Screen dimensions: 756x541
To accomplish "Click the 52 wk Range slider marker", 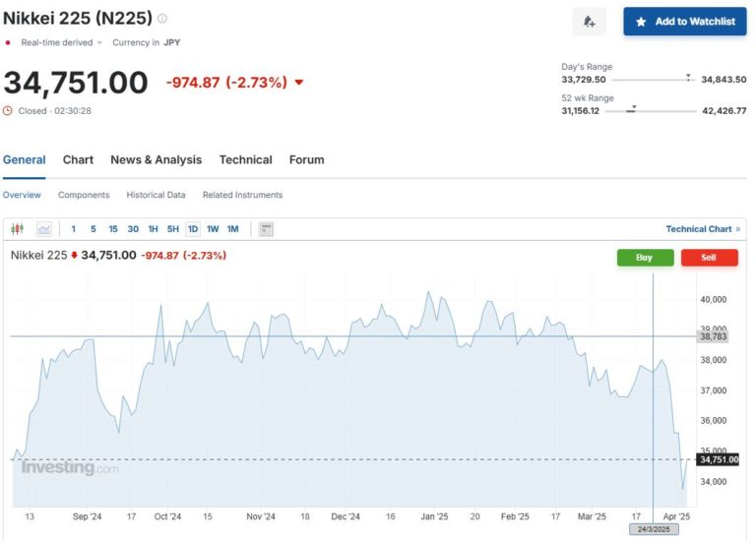I will (x=634, y=107).
